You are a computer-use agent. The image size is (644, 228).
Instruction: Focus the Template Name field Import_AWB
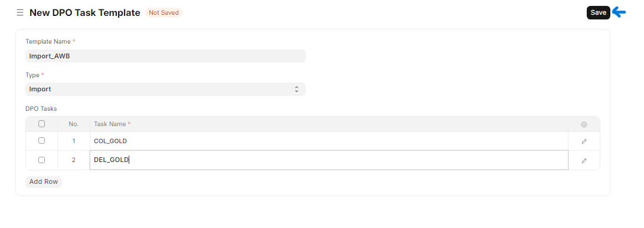pyautogui.click(x=165, y=56)
